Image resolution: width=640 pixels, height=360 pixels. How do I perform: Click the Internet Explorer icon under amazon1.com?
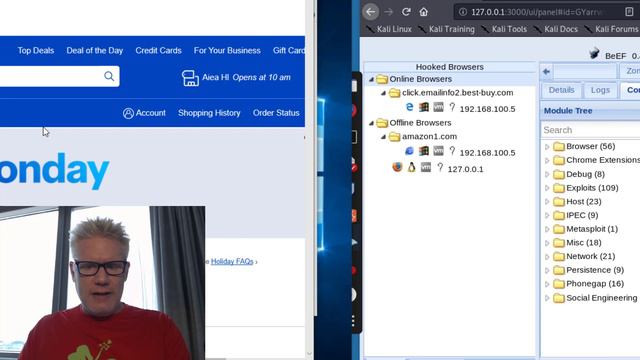[x=409, y=151]
